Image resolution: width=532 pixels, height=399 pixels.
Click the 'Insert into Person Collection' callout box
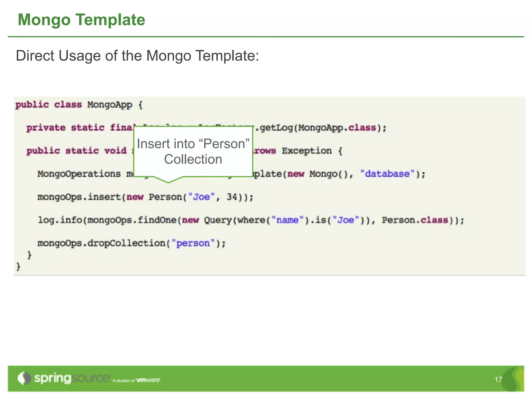coord(193,151)
